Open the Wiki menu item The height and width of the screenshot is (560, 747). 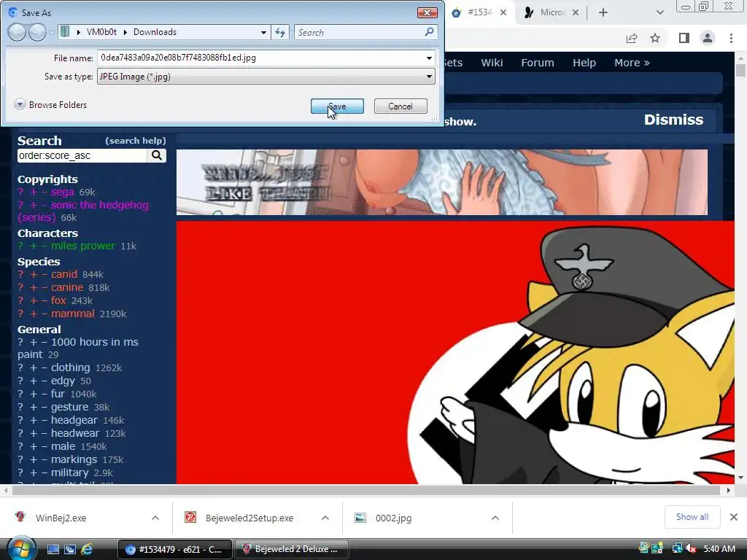tap(492, 63)
